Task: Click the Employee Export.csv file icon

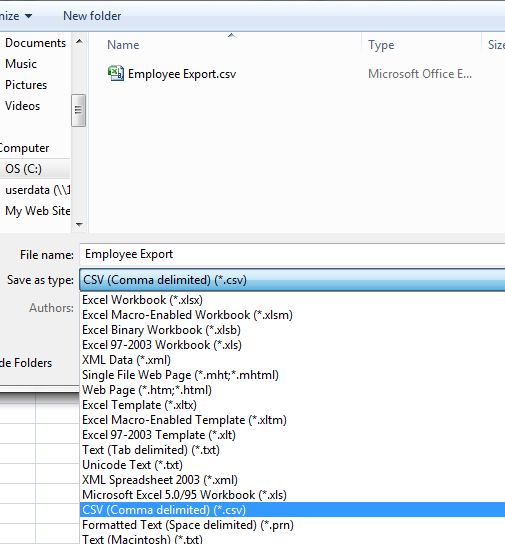Action: [115, 74]
